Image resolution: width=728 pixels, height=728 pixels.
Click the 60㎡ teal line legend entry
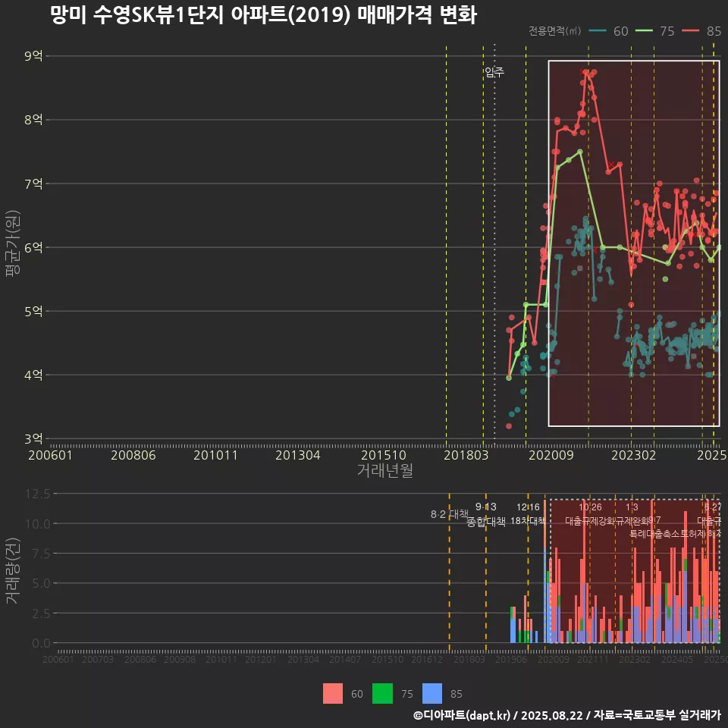point(608,31)
